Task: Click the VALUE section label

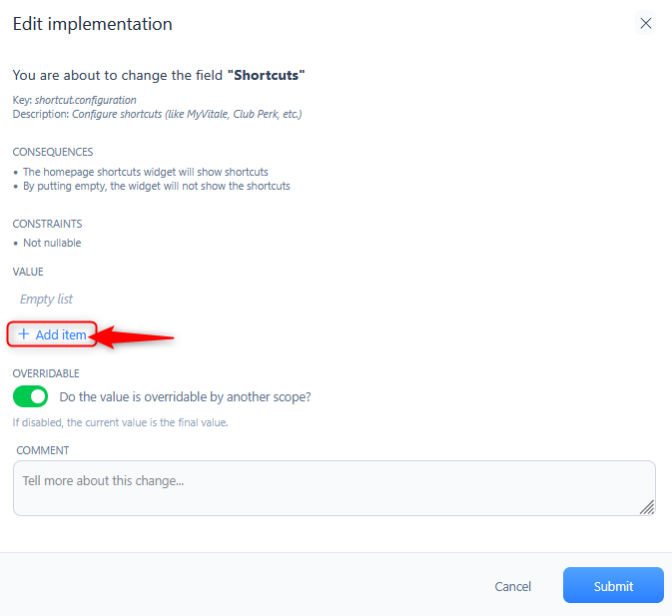Action: (x=28, y=272)
